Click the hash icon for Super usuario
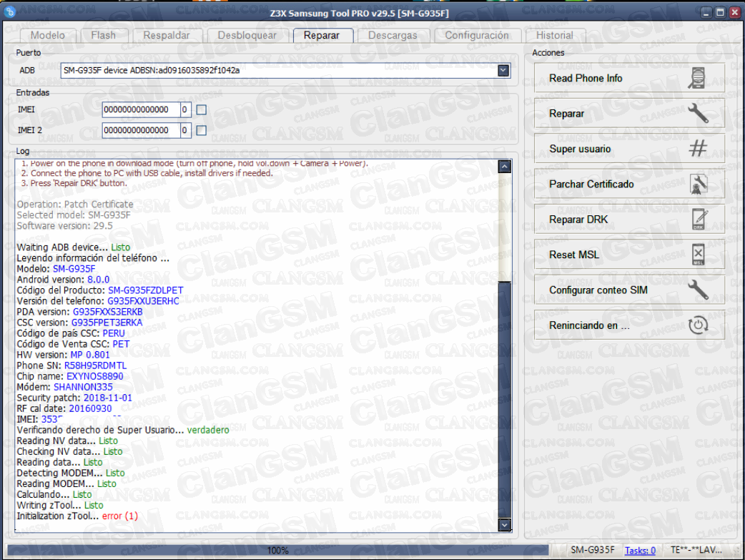745x560 pixels. coord(698,148)
